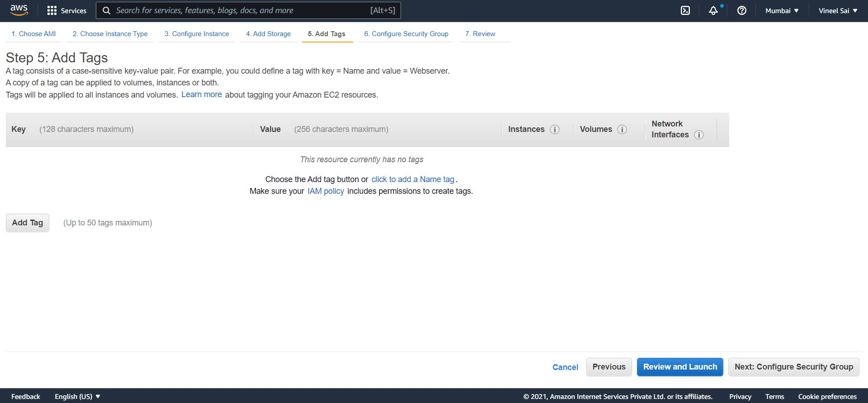Click the Review and Launch button

680,367
